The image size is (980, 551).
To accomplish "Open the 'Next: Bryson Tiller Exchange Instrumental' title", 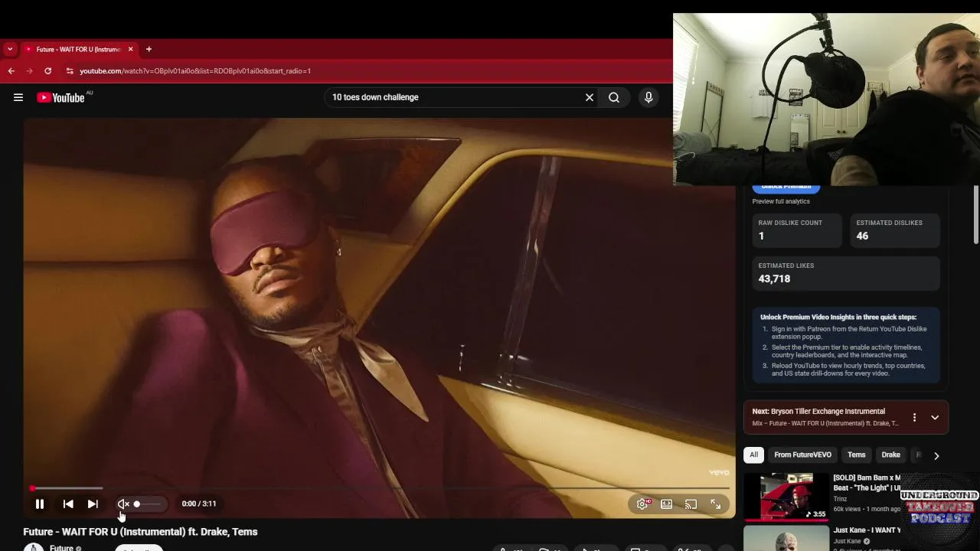I will tap(818, 412).
